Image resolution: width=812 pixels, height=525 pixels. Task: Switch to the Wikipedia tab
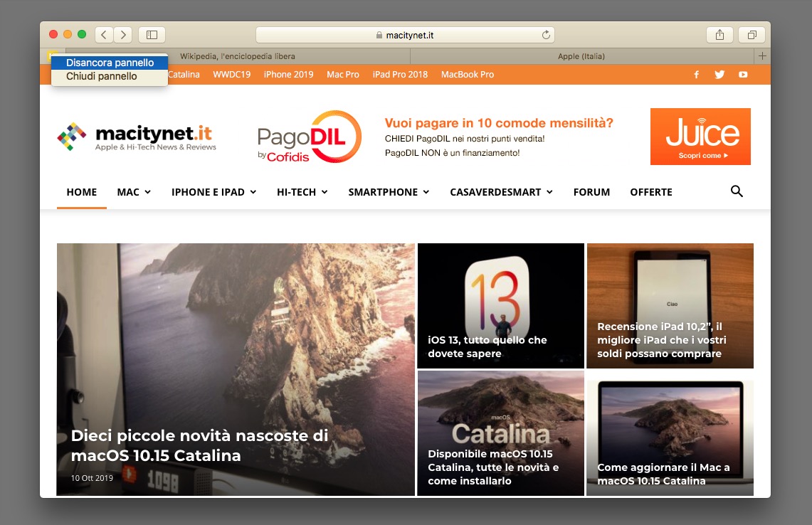click(237, 56)
